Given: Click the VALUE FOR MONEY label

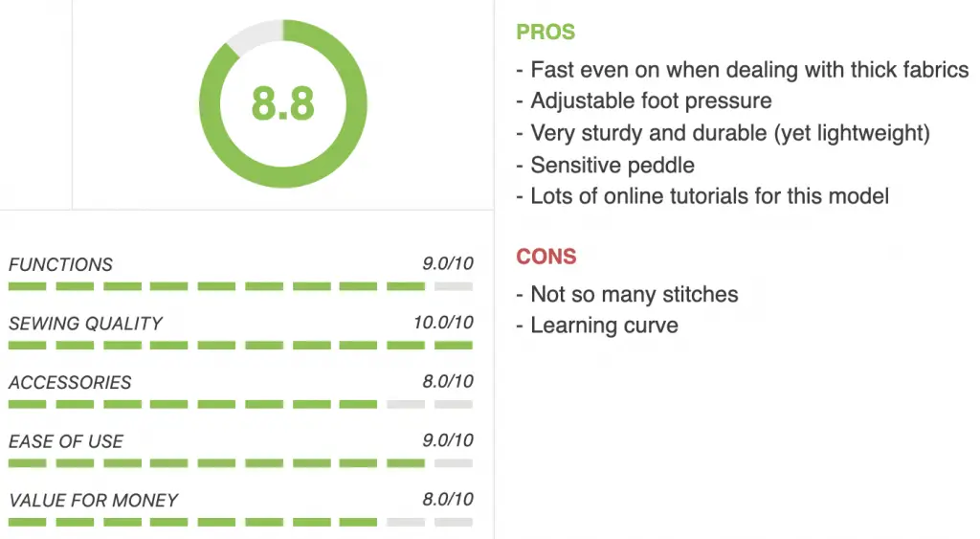Looking at the screenshot, I should point(93,501).
